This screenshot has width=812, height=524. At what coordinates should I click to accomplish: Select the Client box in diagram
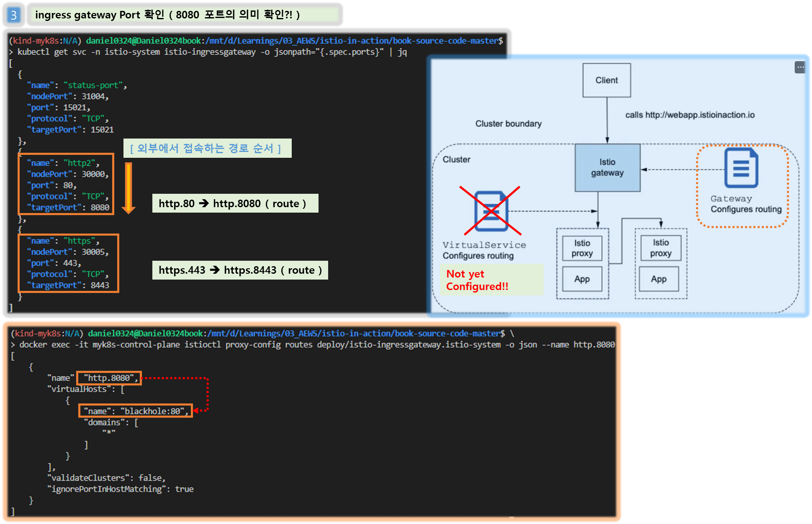click(606, 80)
